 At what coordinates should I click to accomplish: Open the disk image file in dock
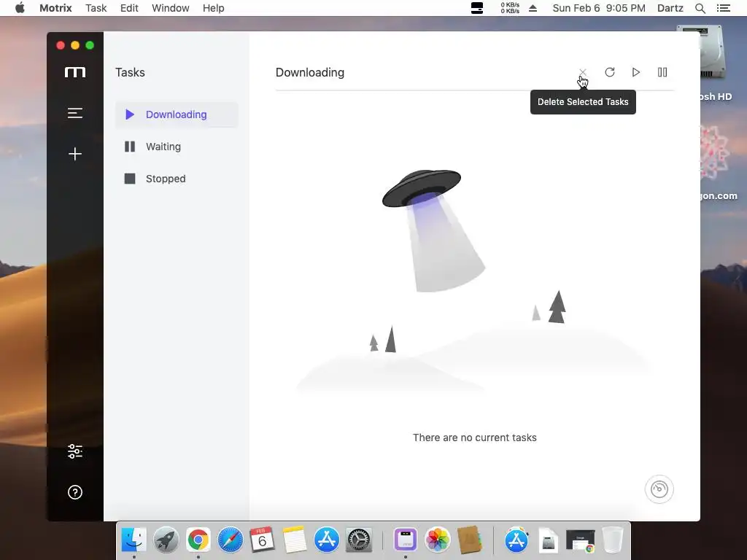coord(549,540)
